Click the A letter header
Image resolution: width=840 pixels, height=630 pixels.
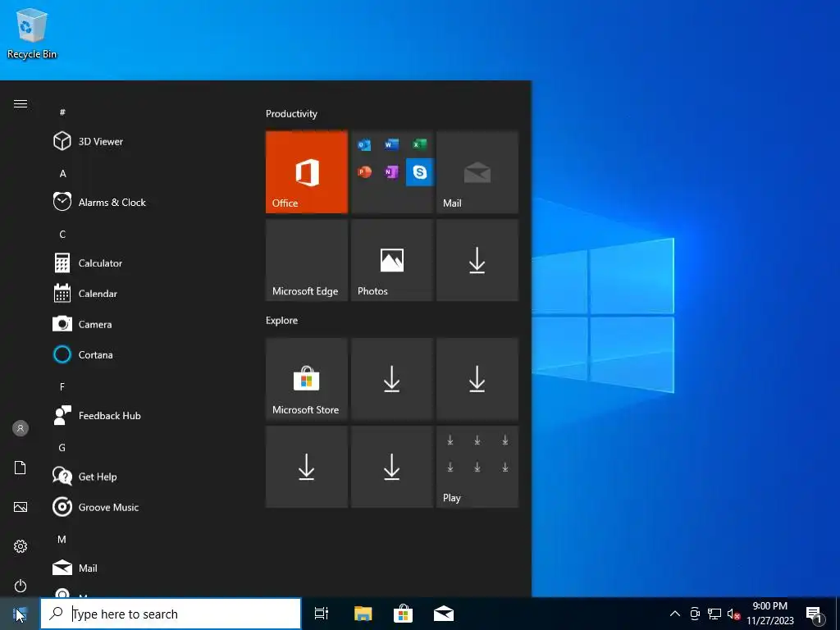62,174
